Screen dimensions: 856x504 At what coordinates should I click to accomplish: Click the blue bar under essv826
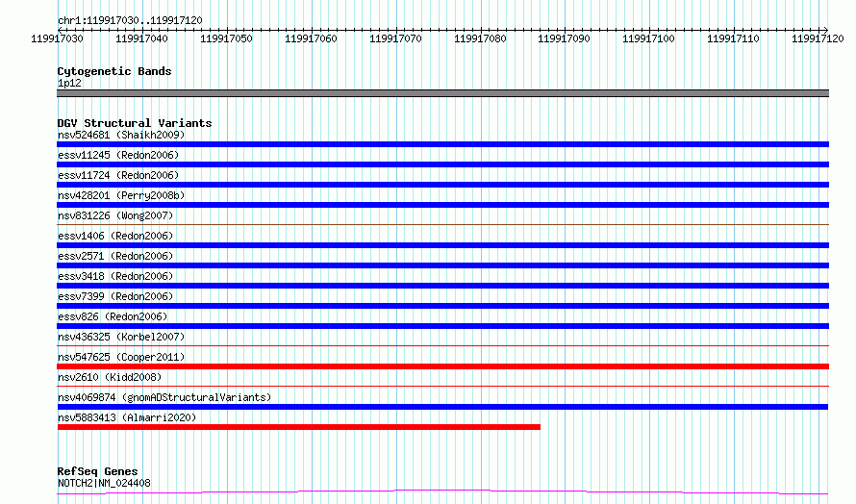coord(442,326)
